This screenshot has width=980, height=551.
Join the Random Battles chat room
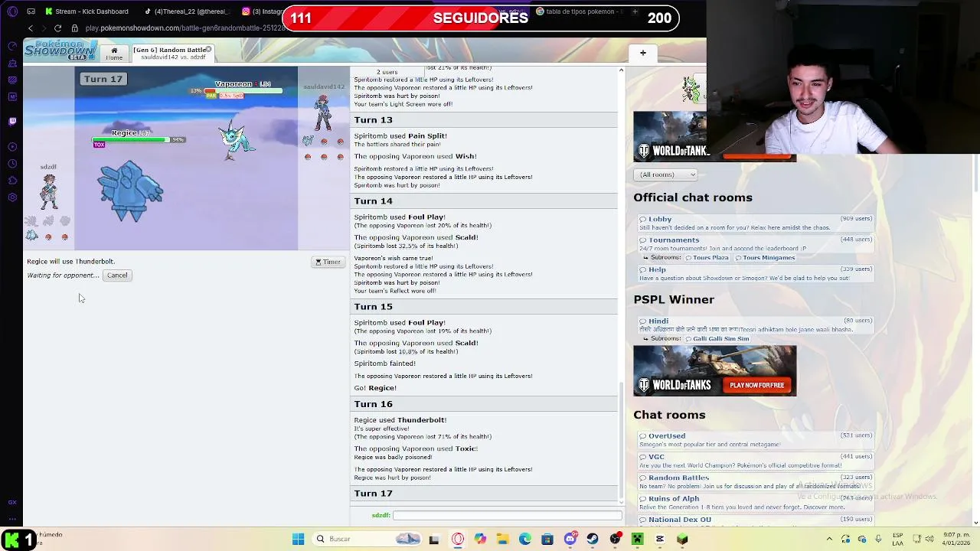coord(756,481)
